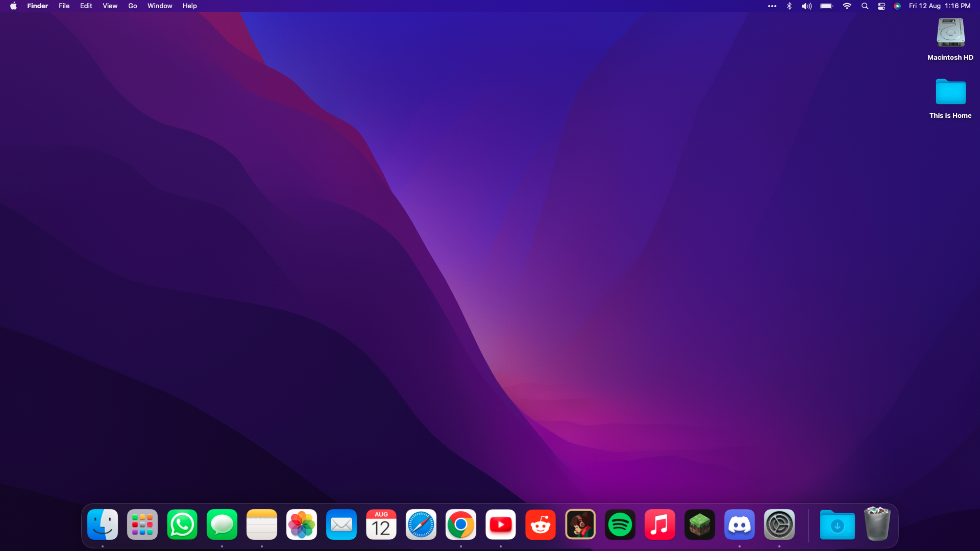
Task: Open the Edit menu
Action: click(x=86, y=6)
